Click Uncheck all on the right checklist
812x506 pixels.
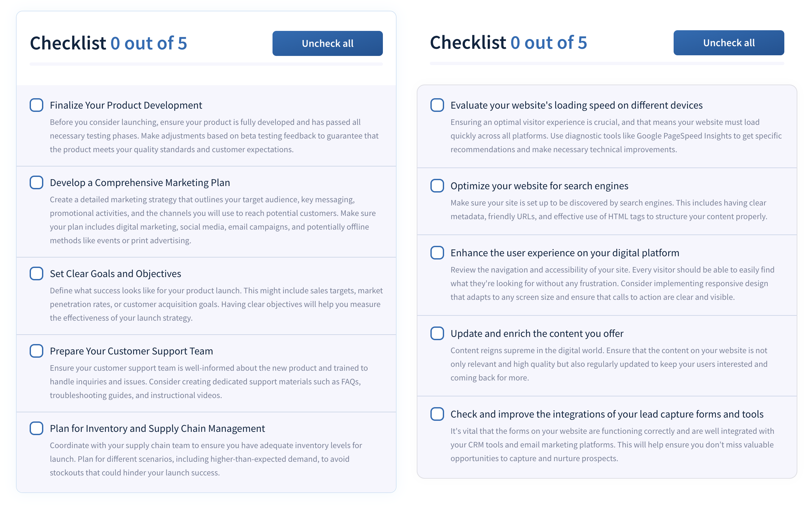click(x=728, y=43)
